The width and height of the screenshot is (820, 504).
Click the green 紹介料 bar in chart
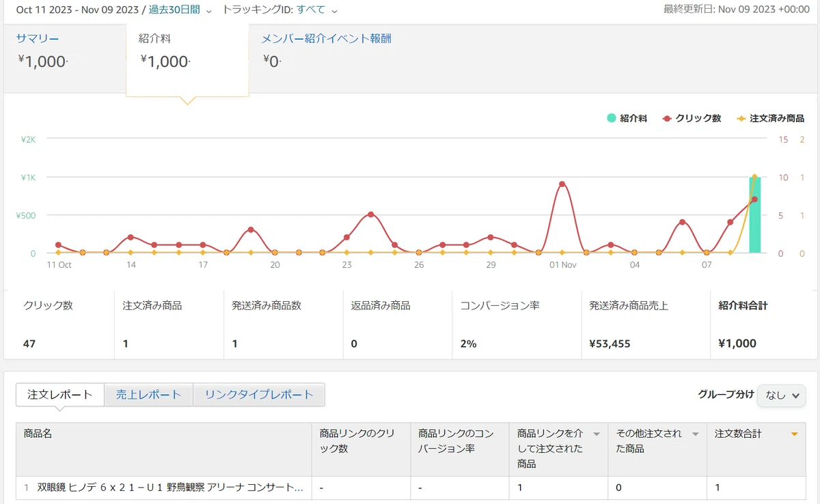coord(754,215)
